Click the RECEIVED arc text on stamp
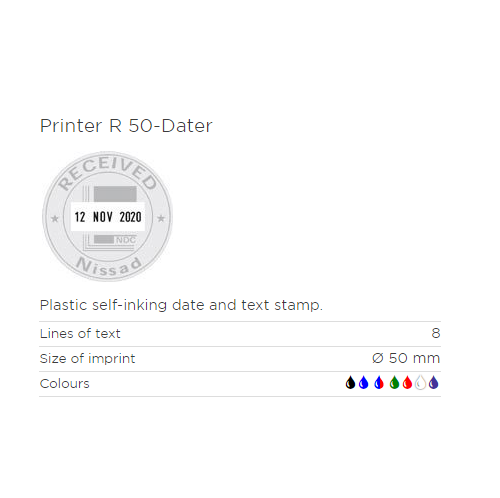This screenshot has width=500, height=498. (x=107, y=173)
